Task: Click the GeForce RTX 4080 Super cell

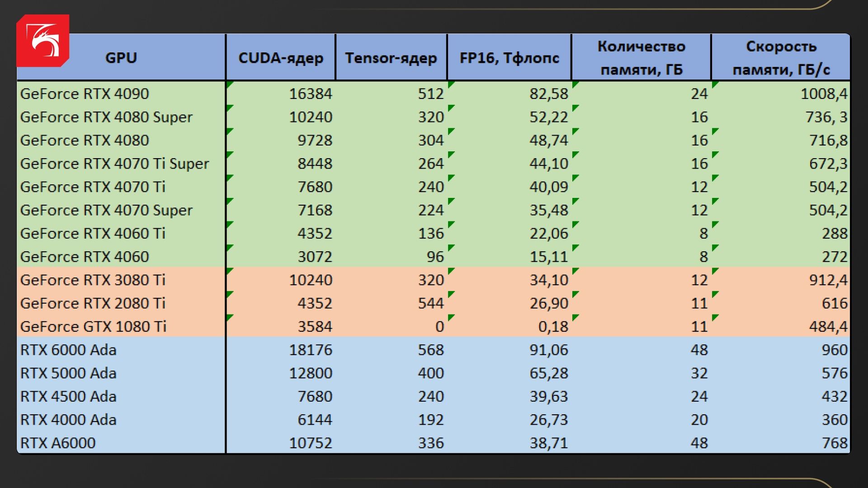Action: [x=106, y=117]
